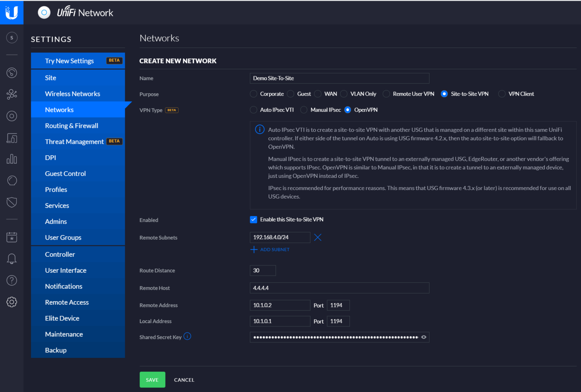
Task: Click the UniFi Network circle logo
Action: click(44, 13)
